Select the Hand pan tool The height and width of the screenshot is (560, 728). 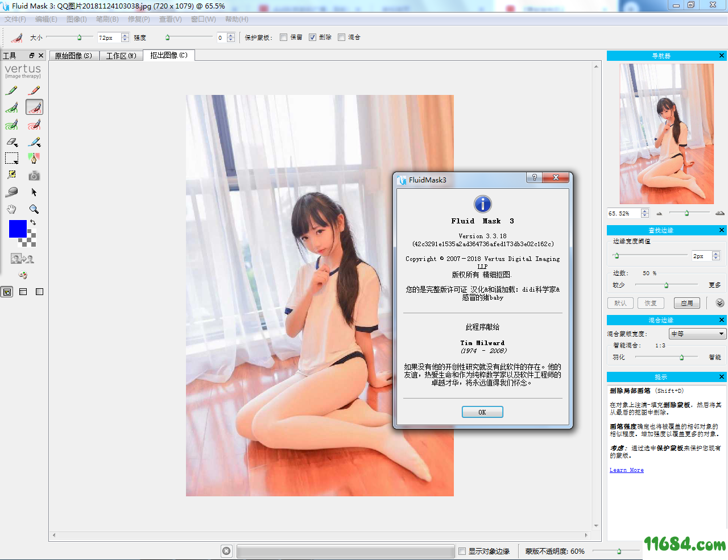point(12,209)
